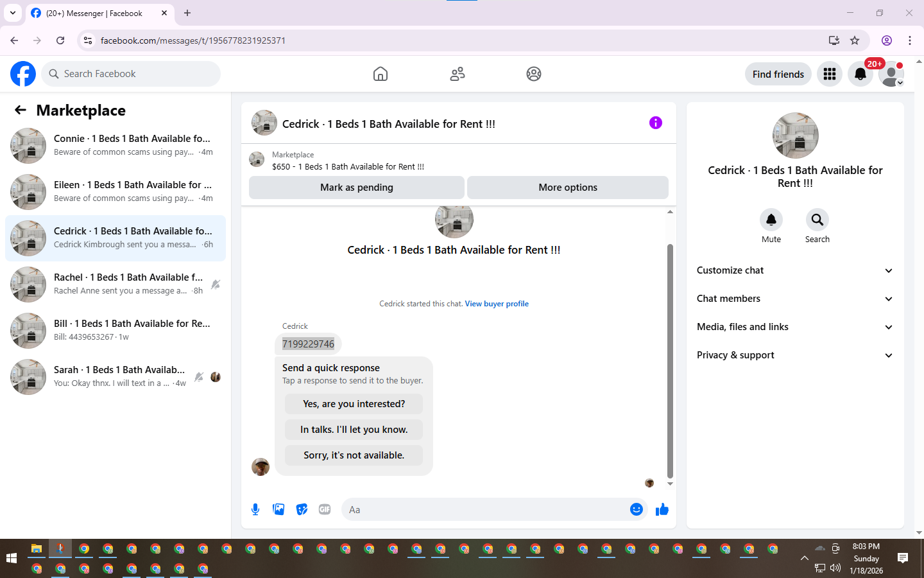
Task: Click the chat scroll-down arrow
Action: [x=670, y=484]
